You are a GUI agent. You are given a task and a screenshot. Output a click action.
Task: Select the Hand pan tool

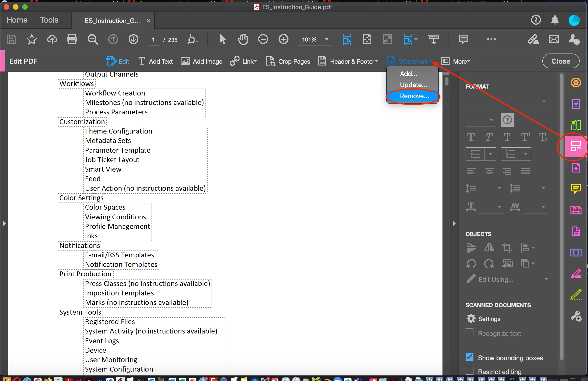coord(242,39)
